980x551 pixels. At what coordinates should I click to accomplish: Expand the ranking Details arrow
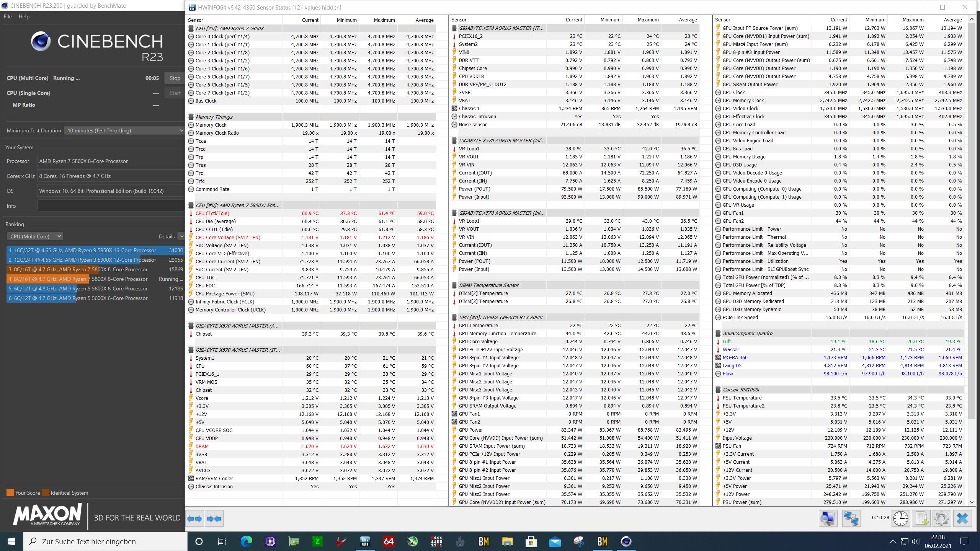tap(181, 236)
